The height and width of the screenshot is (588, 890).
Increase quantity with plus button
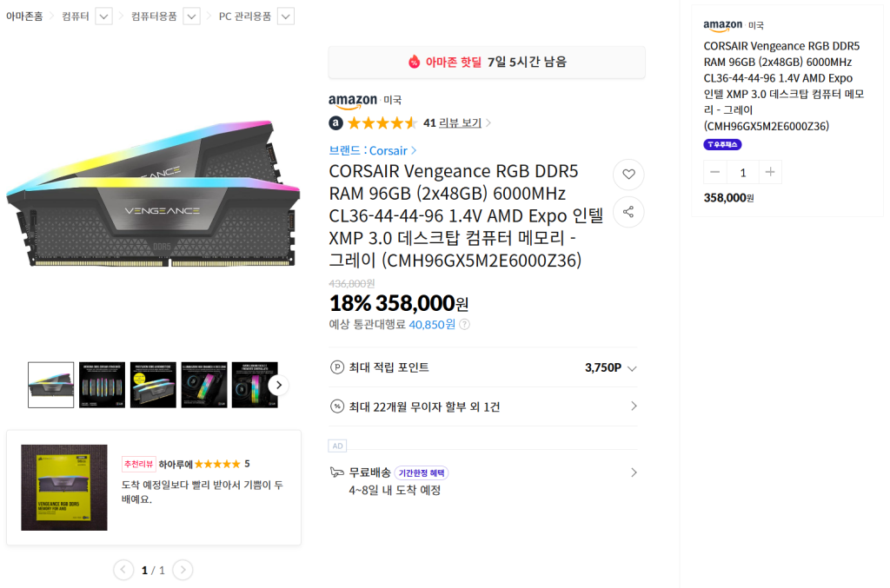pos(769,172)
